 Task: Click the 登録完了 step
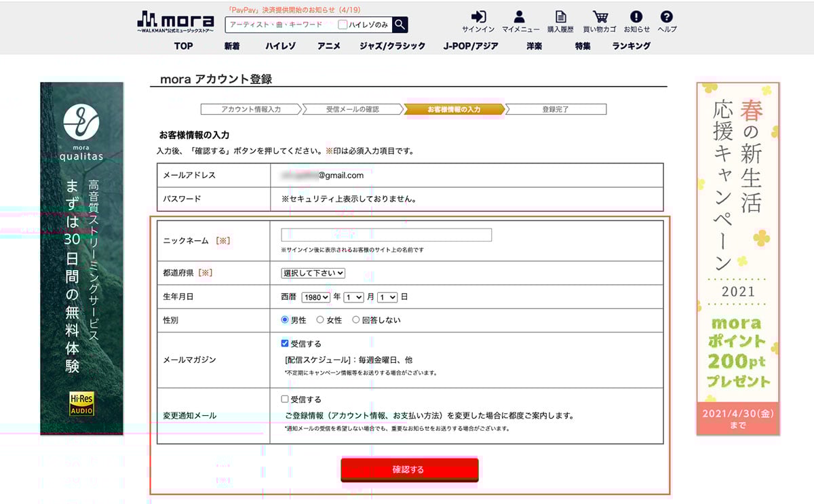(x=556, y=109)
